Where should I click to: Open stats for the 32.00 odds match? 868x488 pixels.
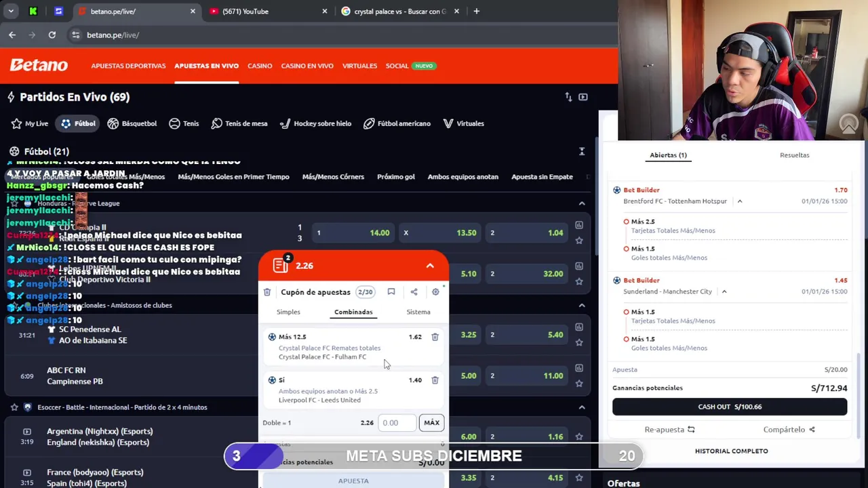(x=579, y=266)
